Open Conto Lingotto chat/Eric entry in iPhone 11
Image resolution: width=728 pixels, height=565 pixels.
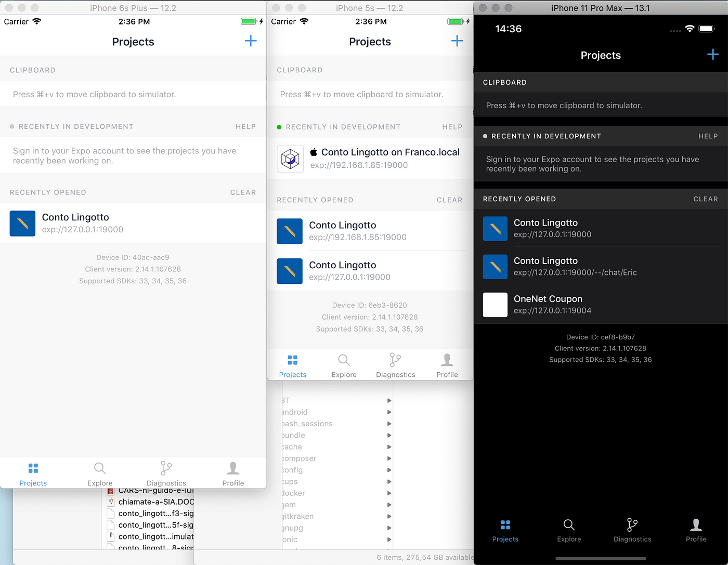click(x=601, y=266)
